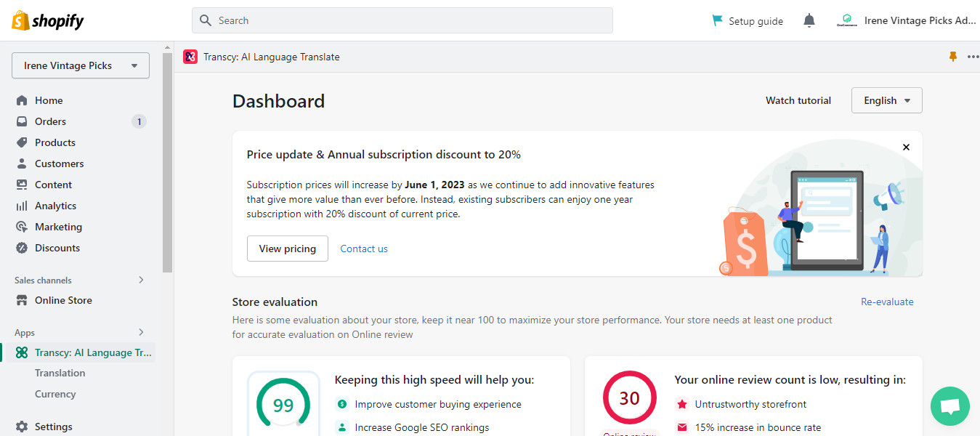Open Analytics page
Screen dimensions: 980x436
pos(55,206)
